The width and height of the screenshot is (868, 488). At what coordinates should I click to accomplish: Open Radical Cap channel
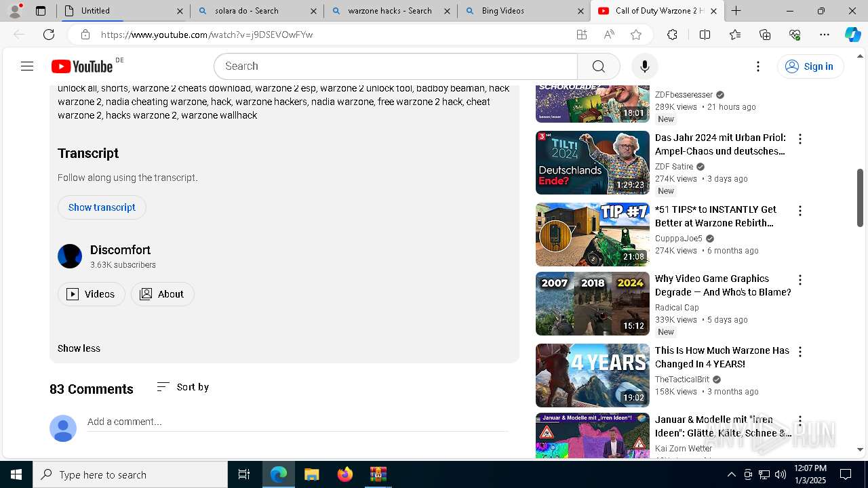[x=677, y=308]
